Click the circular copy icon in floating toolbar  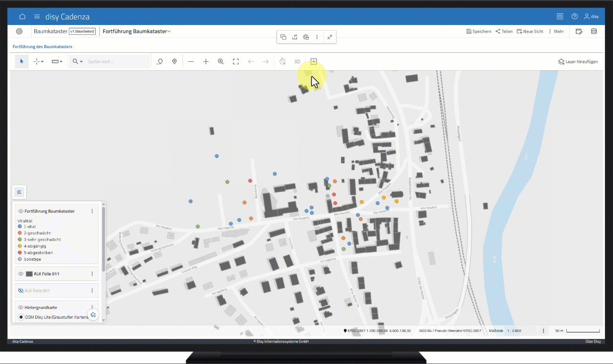pos(306,37)
